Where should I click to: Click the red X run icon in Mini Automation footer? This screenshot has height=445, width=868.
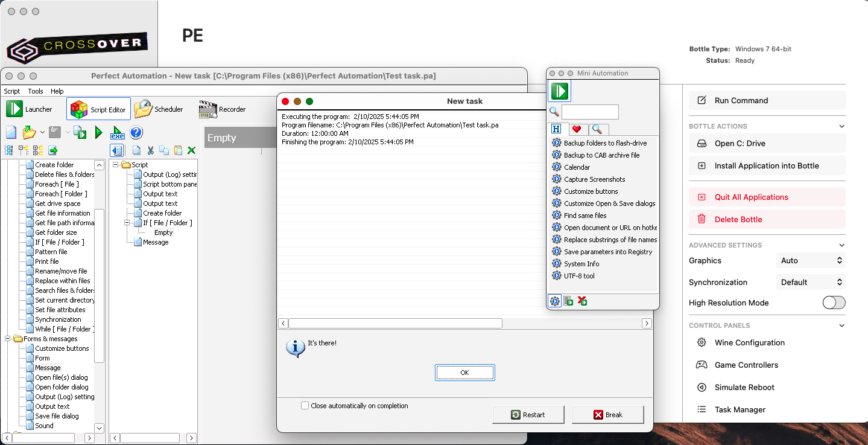point(582,301)
